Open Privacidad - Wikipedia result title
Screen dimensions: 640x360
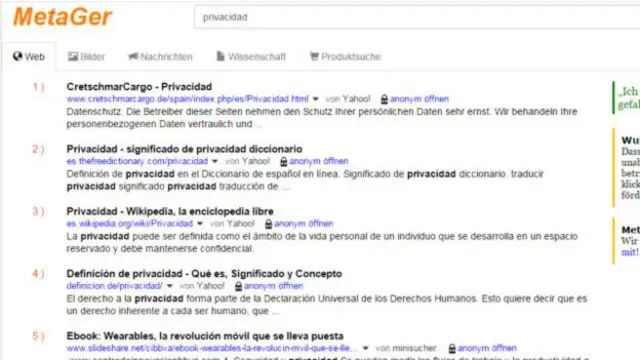click(x=170, y=211)
